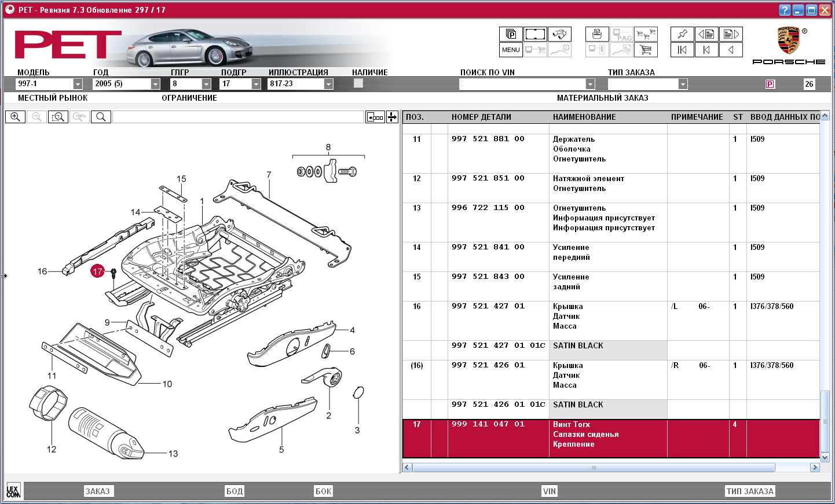Click the ЗАКАЗ bottom tab
The image size is (835, 504).
(98, 491)
